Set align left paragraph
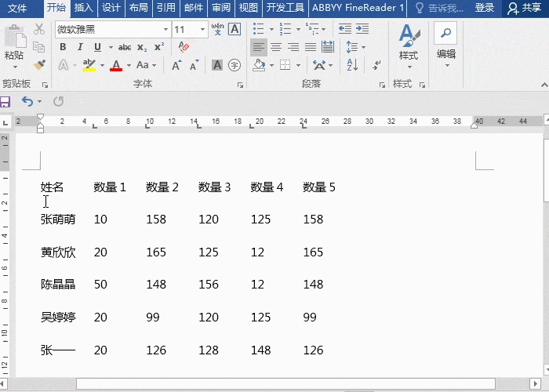549x392 pixels. [259, 47]
